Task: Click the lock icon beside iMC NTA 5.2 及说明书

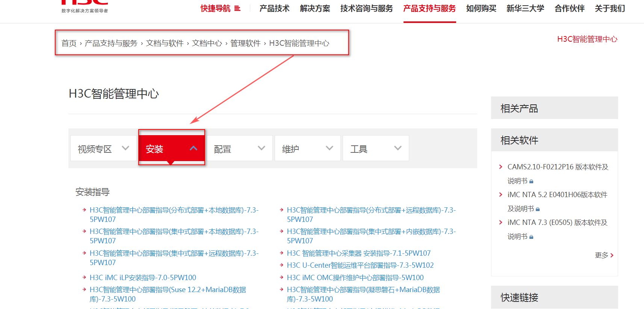Action: click(x=538, y=209)
